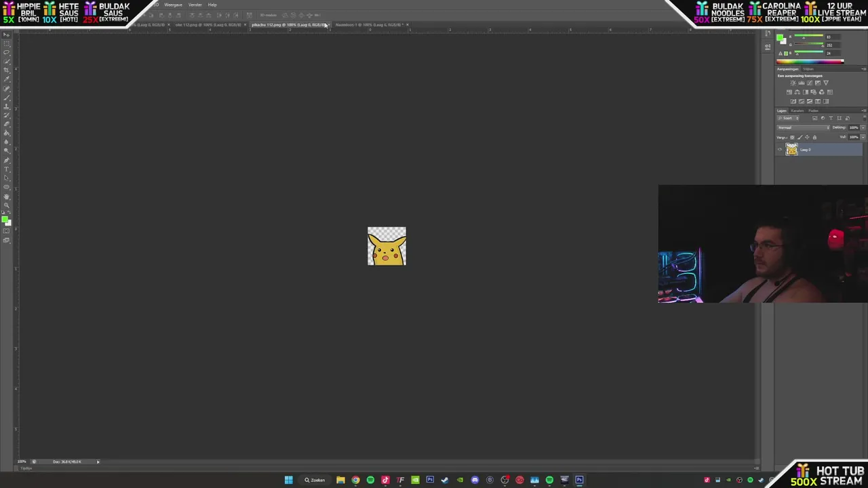Image resolution: width=868 pixels, height=488 pixels.
Task: Switch to the Paden tab
Action: 813,110
